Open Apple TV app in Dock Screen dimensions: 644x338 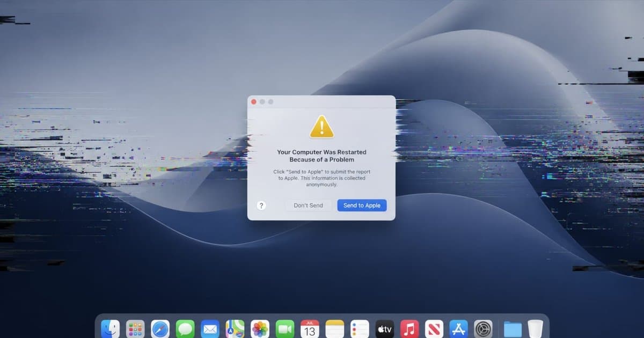384,329
